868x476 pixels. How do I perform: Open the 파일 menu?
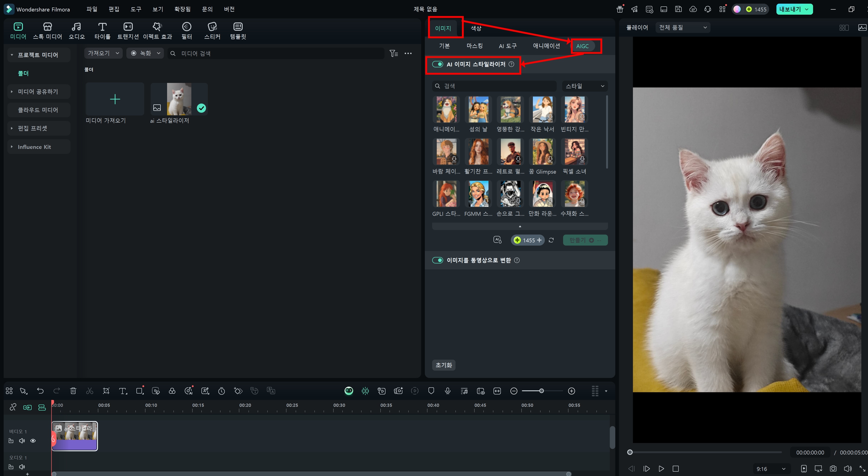pos(92,9)
